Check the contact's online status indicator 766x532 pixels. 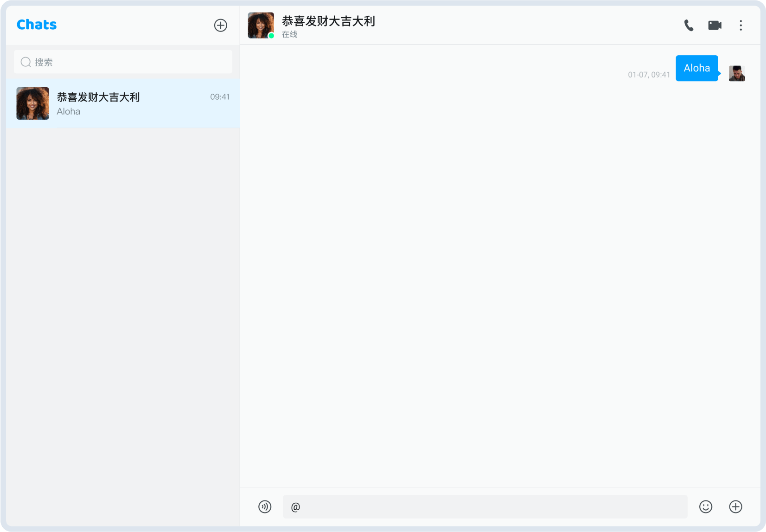click(x=270, y=36)
